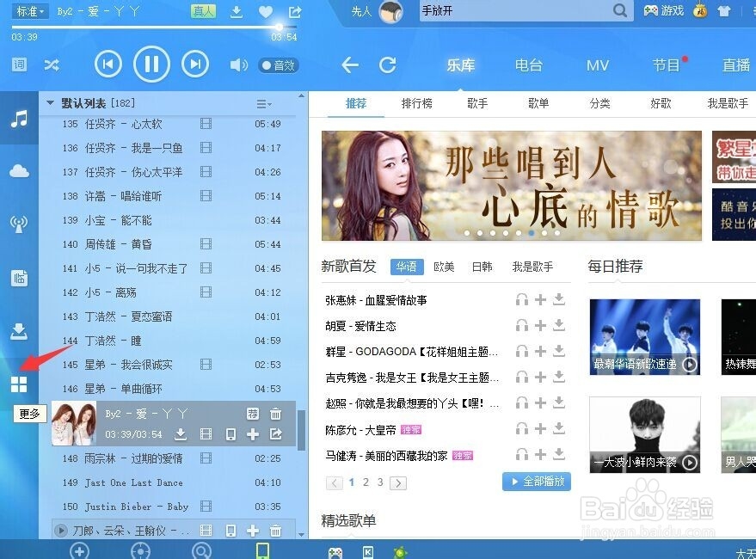Click the playlist vertical scrollbar thumb
The image size is (756, 559).
pos(301,430)
